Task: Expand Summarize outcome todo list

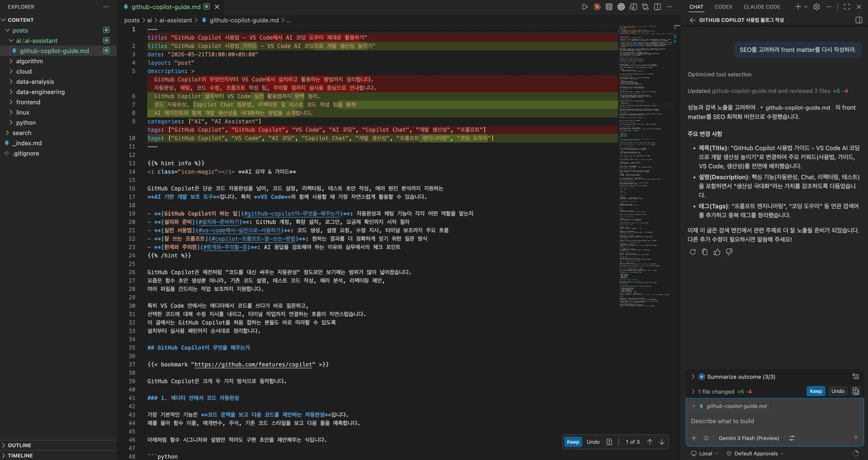Action: pos(693,377)
